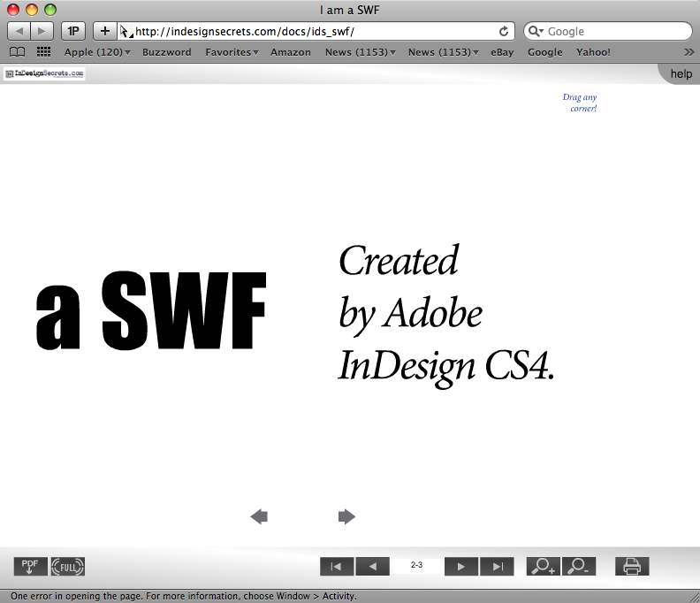
Task: Download the PDF version via PDF icon
Action: (x=30, y=567)
